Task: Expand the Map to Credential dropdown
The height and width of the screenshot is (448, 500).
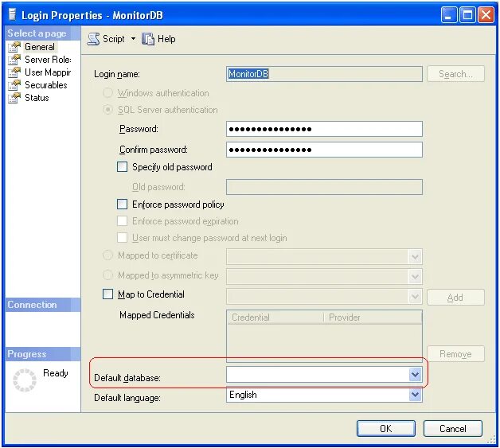Action: coord(415,297)
